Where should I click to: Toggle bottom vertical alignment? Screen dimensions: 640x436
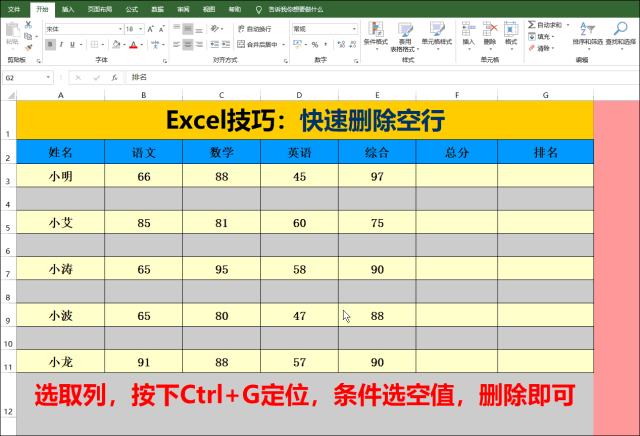point(199,29)
